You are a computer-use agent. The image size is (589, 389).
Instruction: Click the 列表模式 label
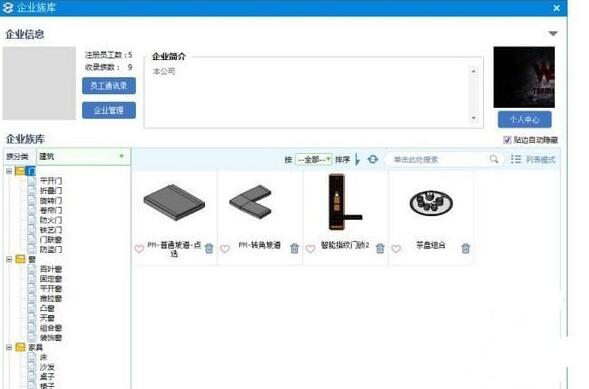point(540,160)
